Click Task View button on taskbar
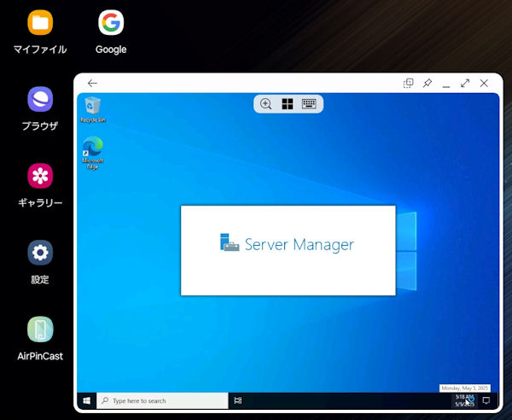This screenshot has height=420, width=512. point(238,400)
